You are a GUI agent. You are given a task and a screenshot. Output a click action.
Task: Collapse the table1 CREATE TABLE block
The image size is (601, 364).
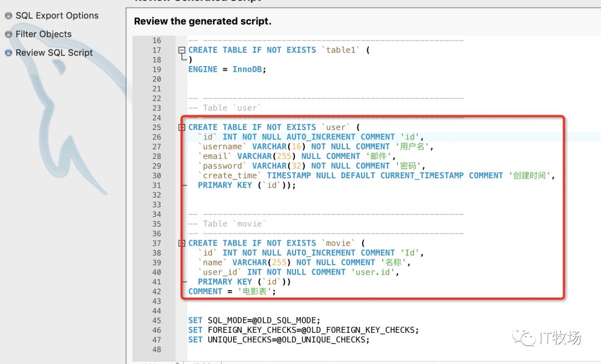(x=181, y=49)
